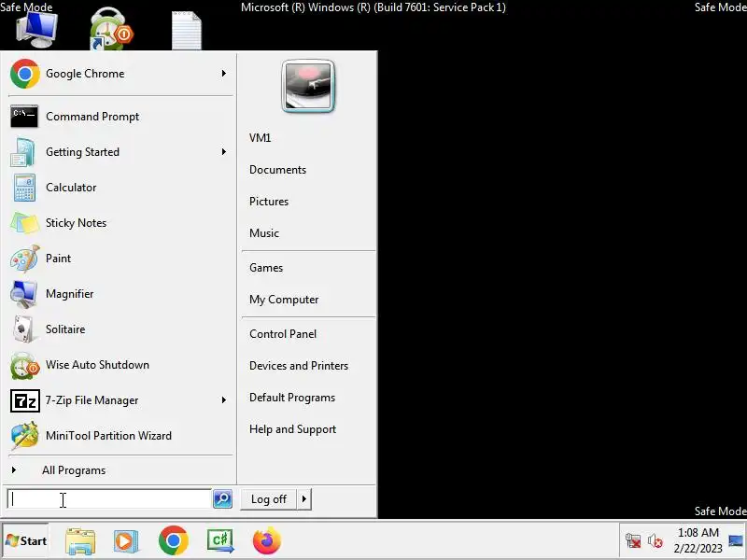Click the MiniTool Partition Wizard label text

[108, 436]
